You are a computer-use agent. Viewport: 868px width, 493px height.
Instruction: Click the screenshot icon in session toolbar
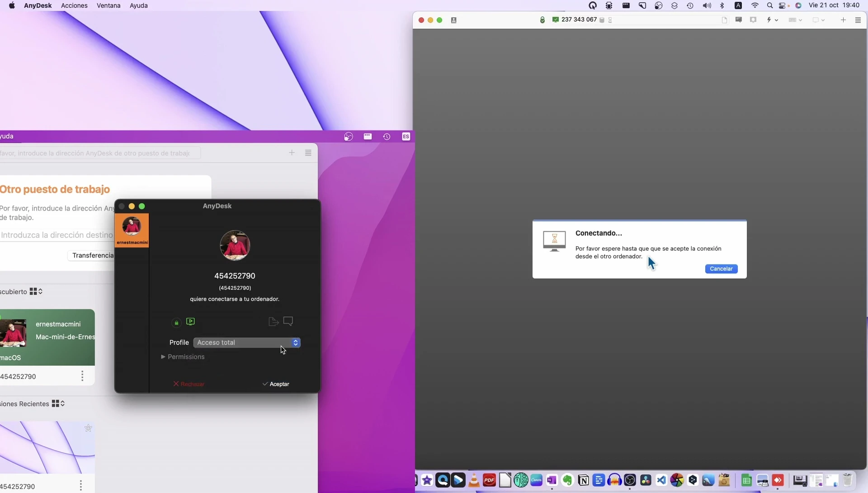click(x=753, y=20)
